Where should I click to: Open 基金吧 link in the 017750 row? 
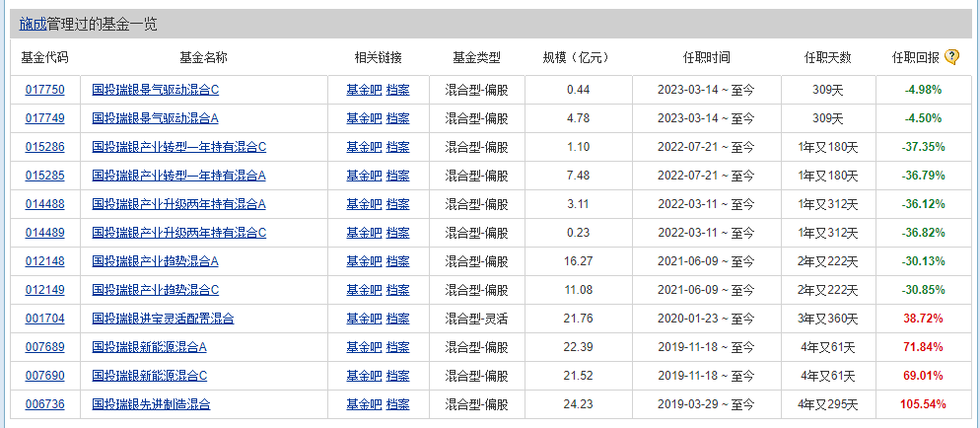coord(364,90)
